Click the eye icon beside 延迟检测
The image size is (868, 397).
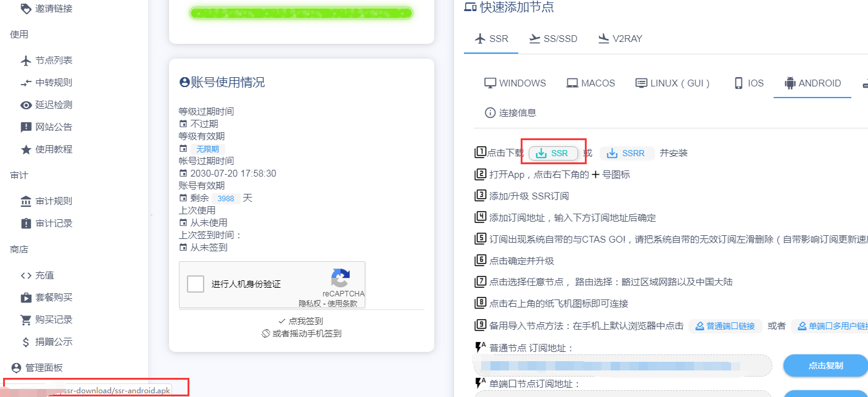click(x=26, y=105)
